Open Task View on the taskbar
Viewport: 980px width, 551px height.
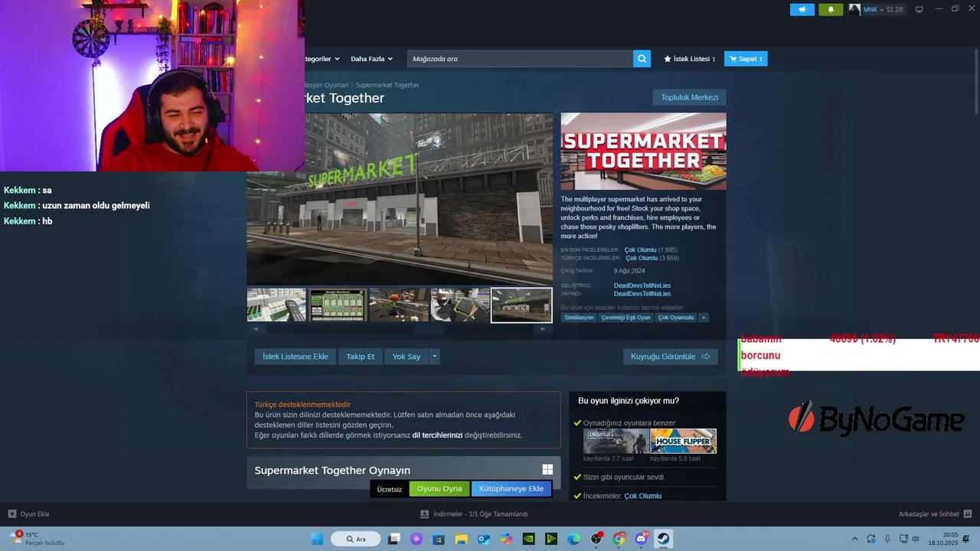point(394,539)
